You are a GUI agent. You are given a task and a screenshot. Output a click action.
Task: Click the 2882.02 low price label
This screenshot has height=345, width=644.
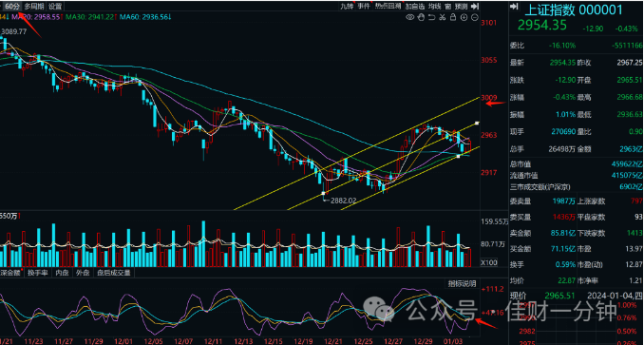pyautogui.click(x=344, y=200)
